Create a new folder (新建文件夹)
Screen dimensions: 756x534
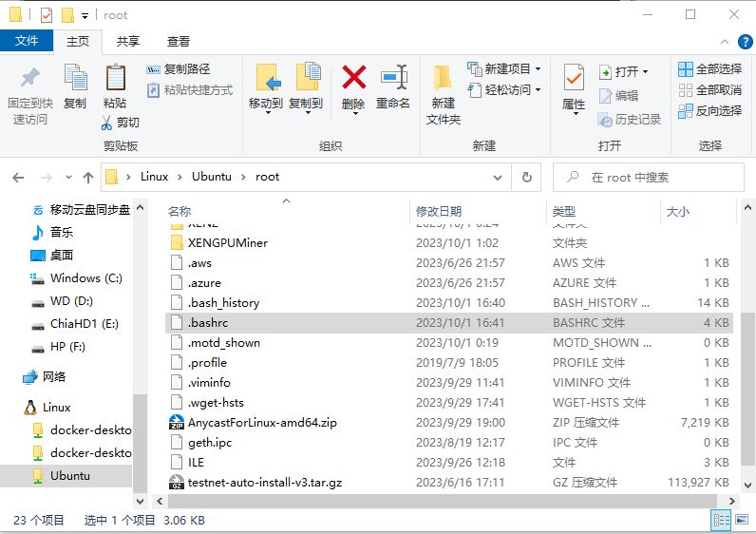pos(444,95)
